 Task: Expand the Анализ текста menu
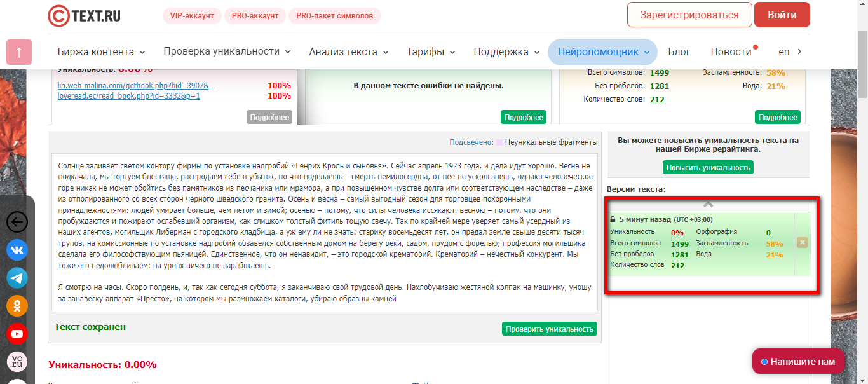349,52
